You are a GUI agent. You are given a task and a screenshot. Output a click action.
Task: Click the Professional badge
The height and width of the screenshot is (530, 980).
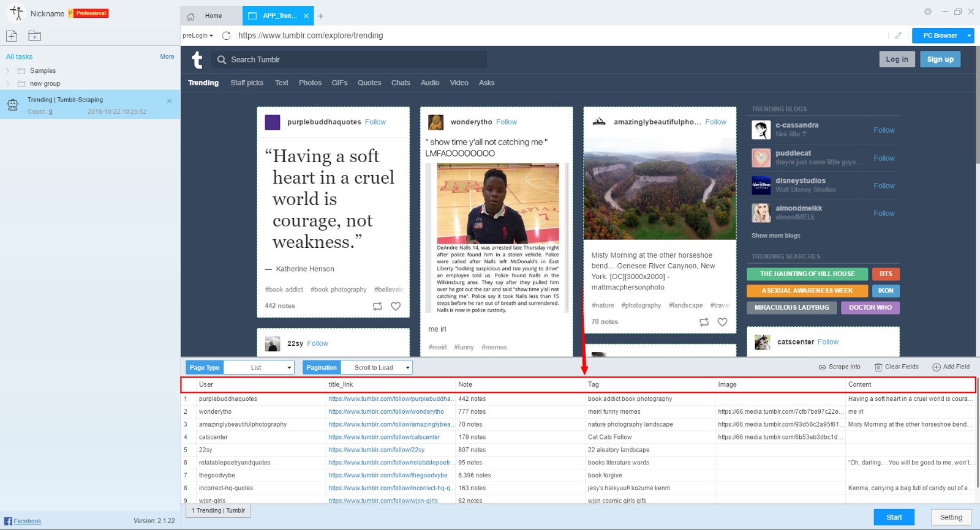88,13
